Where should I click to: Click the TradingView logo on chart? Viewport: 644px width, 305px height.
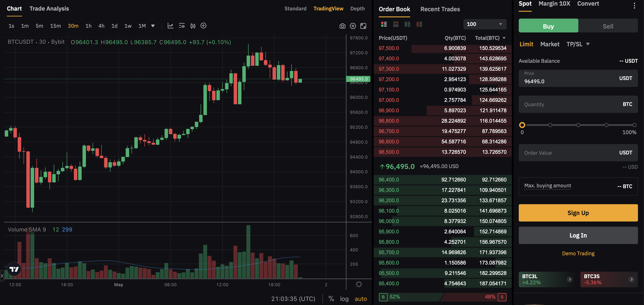(14, 269)
